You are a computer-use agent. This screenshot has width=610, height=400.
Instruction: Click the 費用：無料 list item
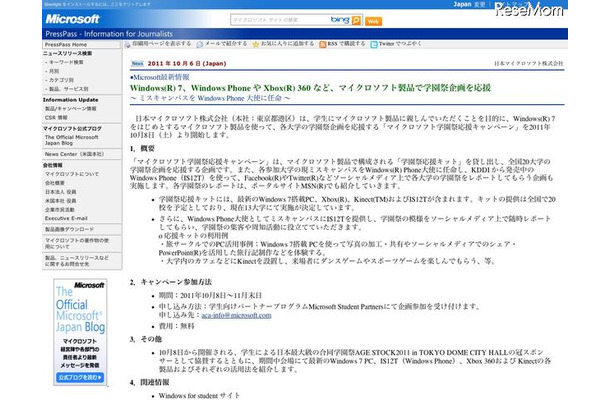point(177,326)
